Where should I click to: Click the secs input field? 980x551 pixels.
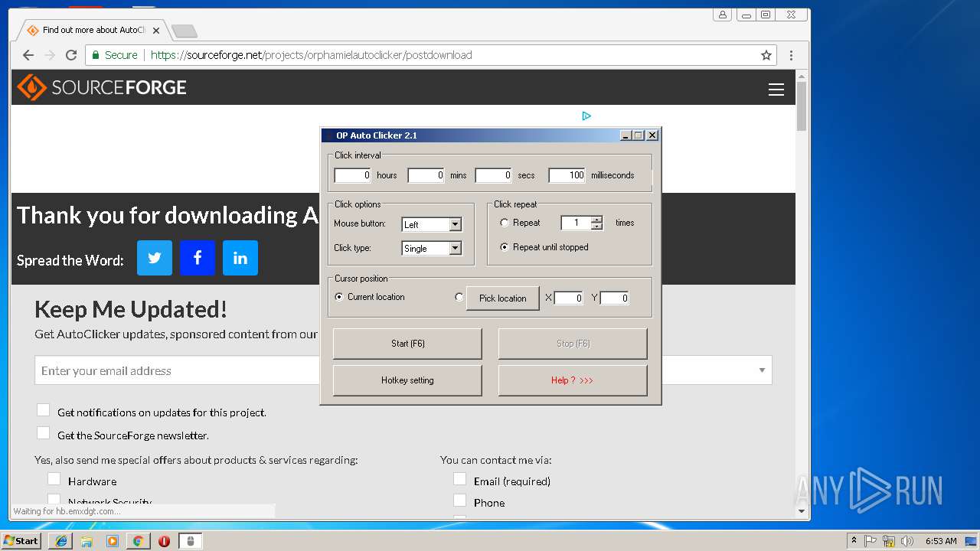(x=493, y=175)
